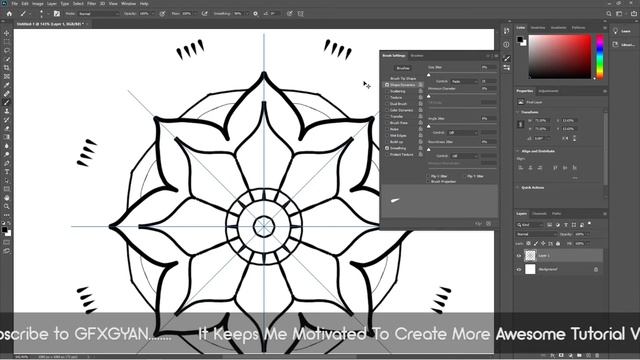Select the Lasso tool

pos(7,50)
